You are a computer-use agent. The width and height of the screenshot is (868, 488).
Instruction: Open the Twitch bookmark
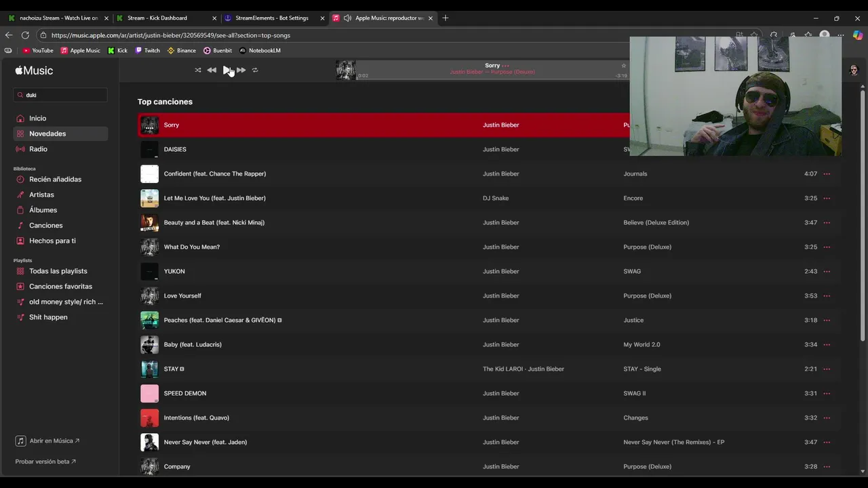(x=148, y=50)
